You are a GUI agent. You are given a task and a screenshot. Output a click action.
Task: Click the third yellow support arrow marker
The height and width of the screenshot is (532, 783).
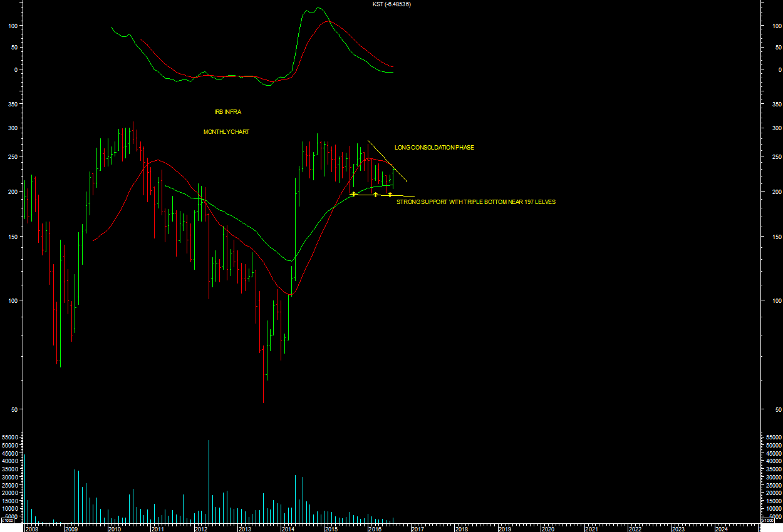coord(390,195)
